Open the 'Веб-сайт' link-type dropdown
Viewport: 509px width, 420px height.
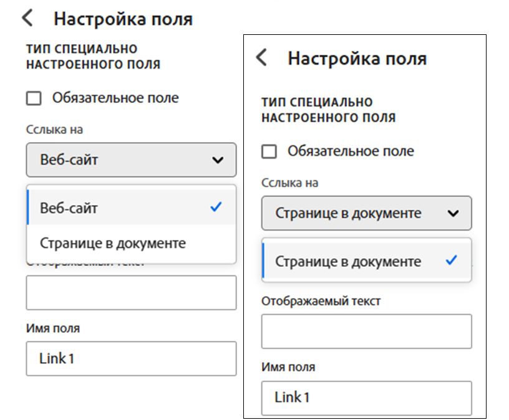tap(131, 160)
